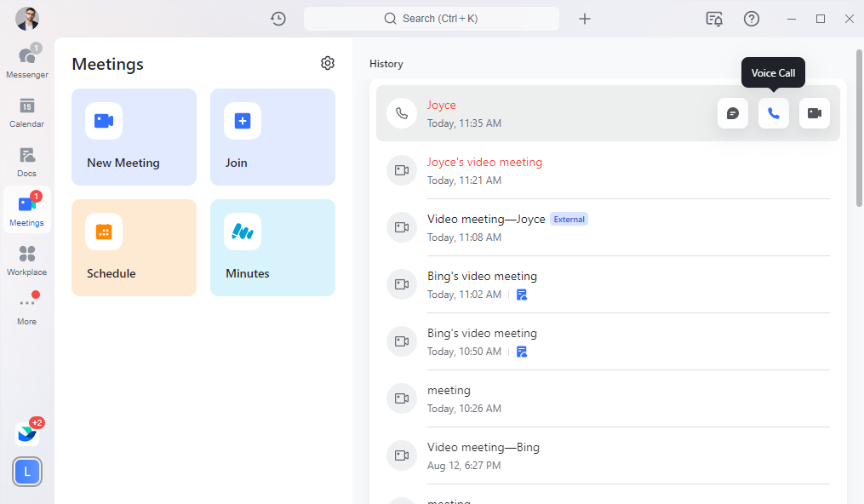
Task: Open the history clock icon
Action: pos(278,19)
